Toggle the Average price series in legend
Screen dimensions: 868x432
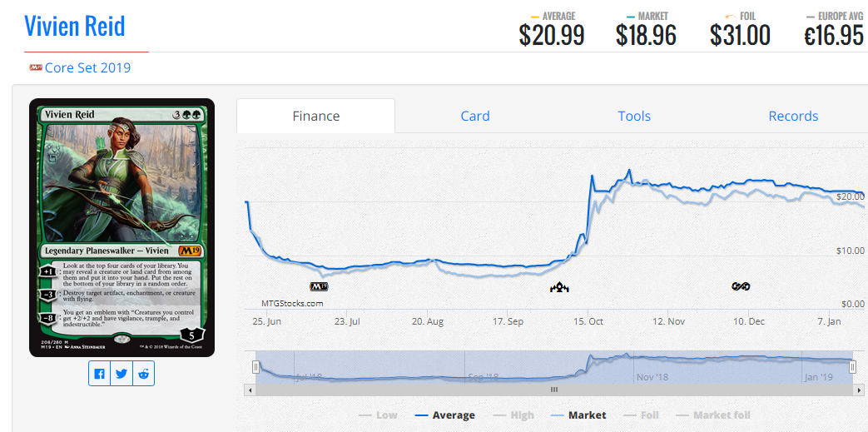pos(445,415)
